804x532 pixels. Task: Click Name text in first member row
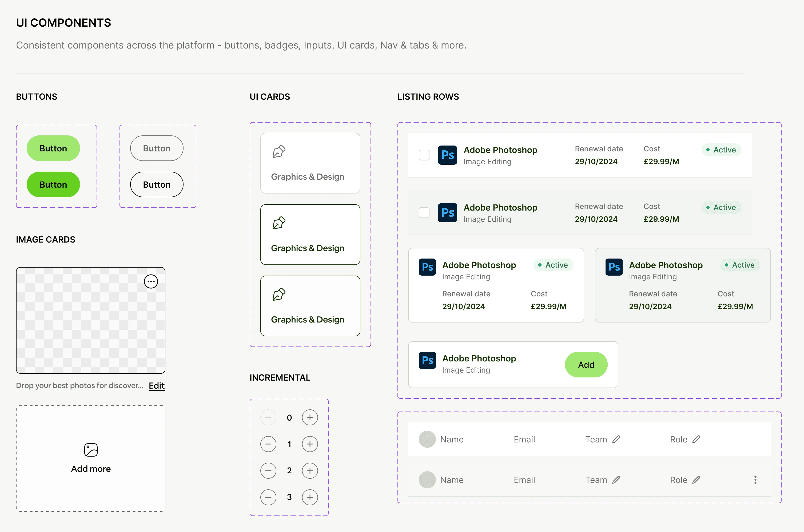[x=452, y=439]
